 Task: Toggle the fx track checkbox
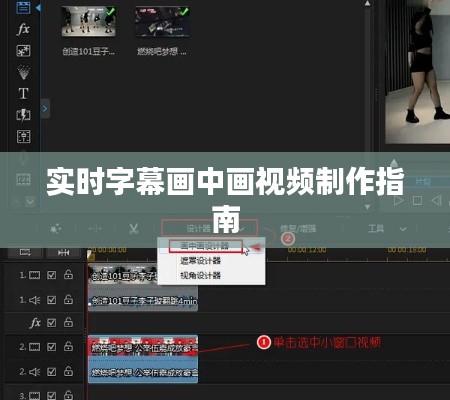52,323
